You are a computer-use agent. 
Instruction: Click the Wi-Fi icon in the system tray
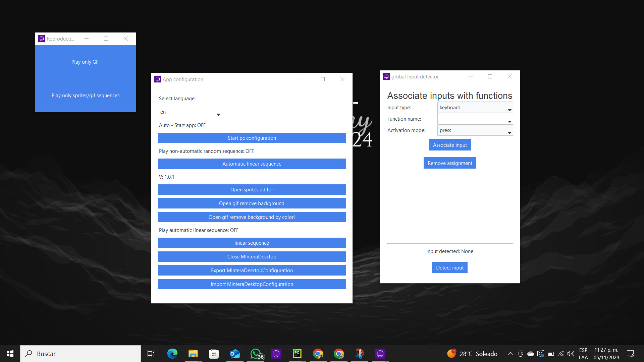pos(561,354)
